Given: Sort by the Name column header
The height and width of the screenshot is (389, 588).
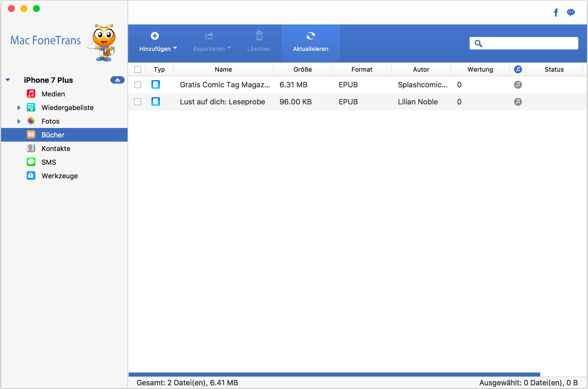Looking at the screenshot, I should pos(223,69).
